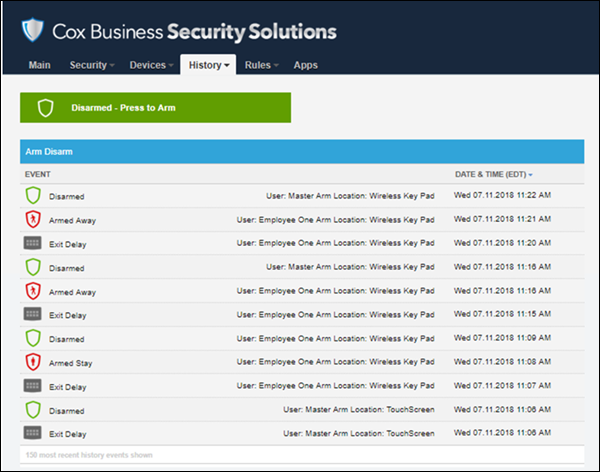Click Disarmed - Press to Arm button
The height and width of the screenshot is (472, 600).
[x=155, y=108]
